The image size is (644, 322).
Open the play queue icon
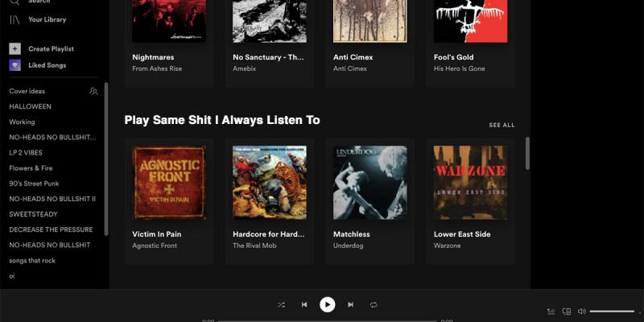551,312
